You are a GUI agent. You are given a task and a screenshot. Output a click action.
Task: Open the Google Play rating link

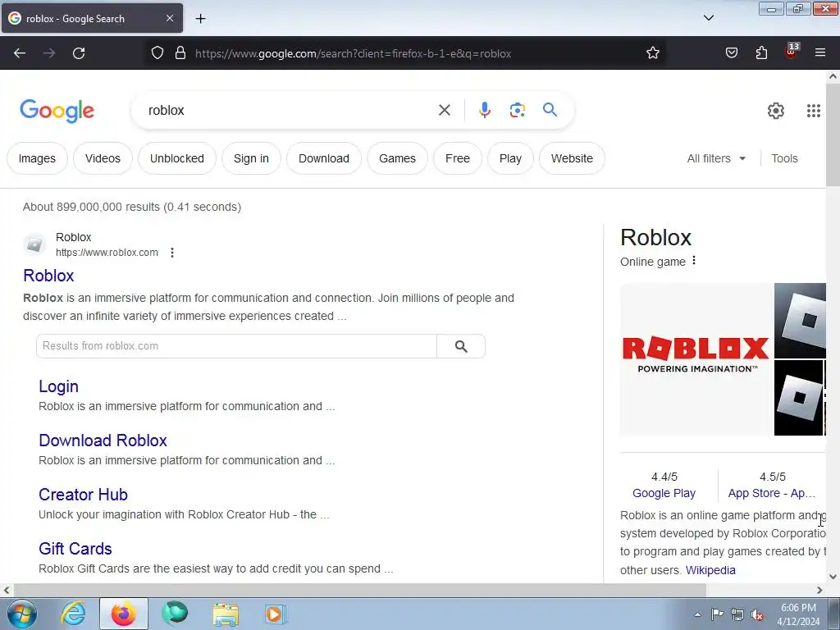pos(664,493)
